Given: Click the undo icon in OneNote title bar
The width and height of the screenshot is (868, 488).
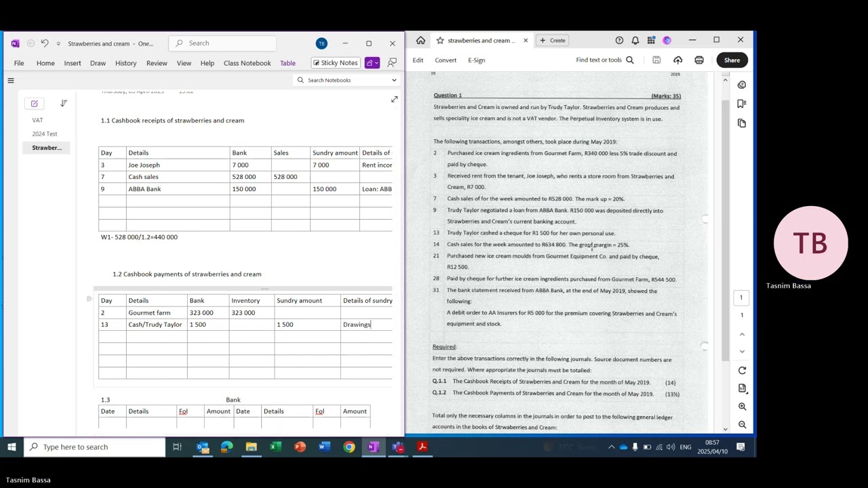Looking at the screenshot, I should click(x=45, y=43).
